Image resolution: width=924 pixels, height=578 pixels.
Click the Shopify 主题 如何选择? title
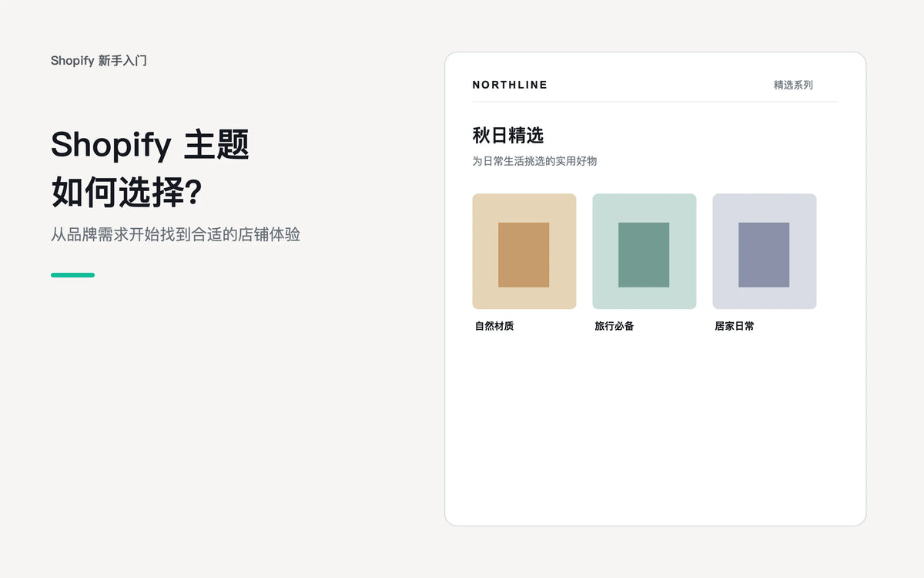150,168
